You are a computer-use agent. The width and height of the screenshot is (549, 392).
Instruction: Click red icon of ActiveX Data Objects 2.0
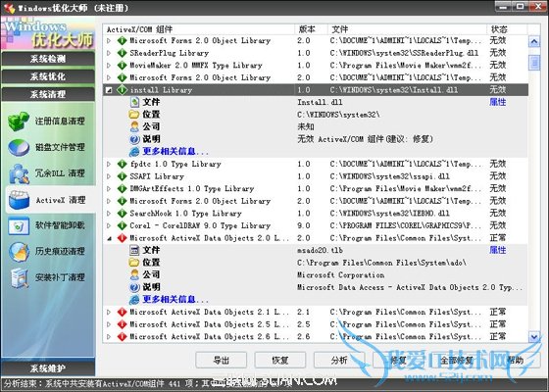pyautogui.click(x=122, y=238)
